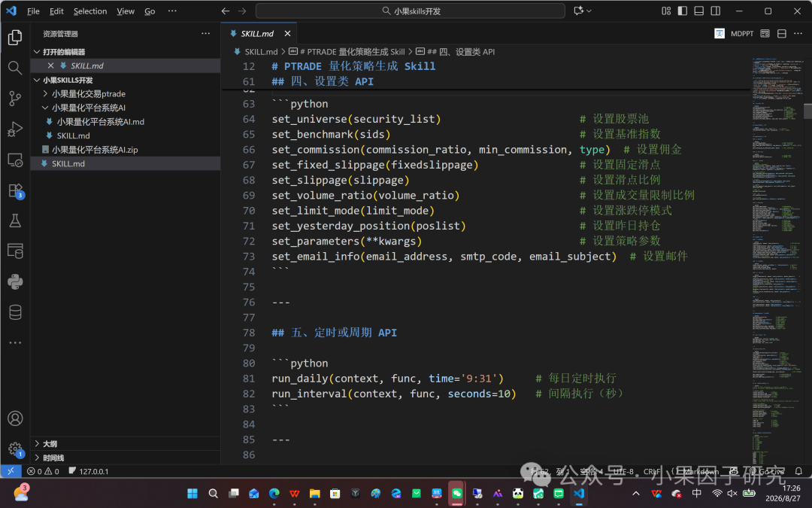This screenshot has height=508, width=812.
Task: Click the command center search box
Action: [411, 11]
